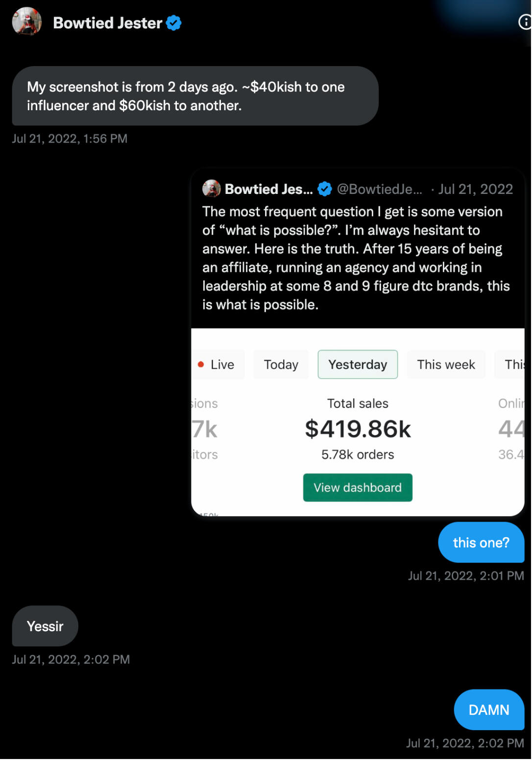532x760 pixels.
Task: Open the shared tweet's body text
Action: pos(356,258)
